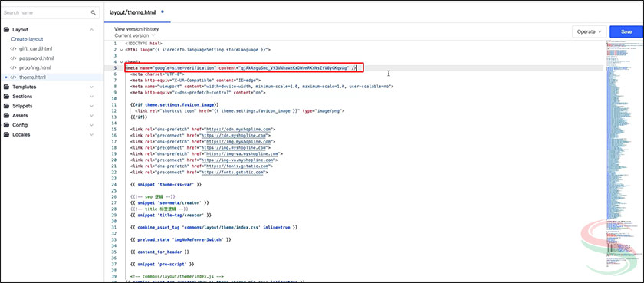Fold the head tag at line 4
Image resolution: width=644 pixels, height=283 pixels.
point(121,61)
